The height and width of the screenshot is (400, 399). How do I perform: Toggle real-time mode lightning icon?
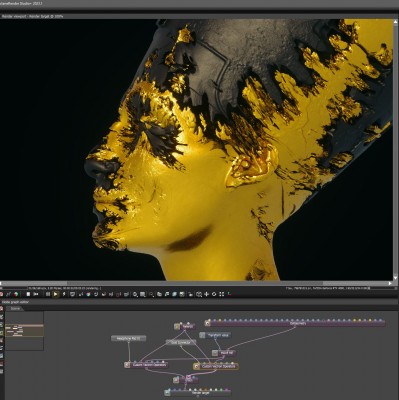64,294
